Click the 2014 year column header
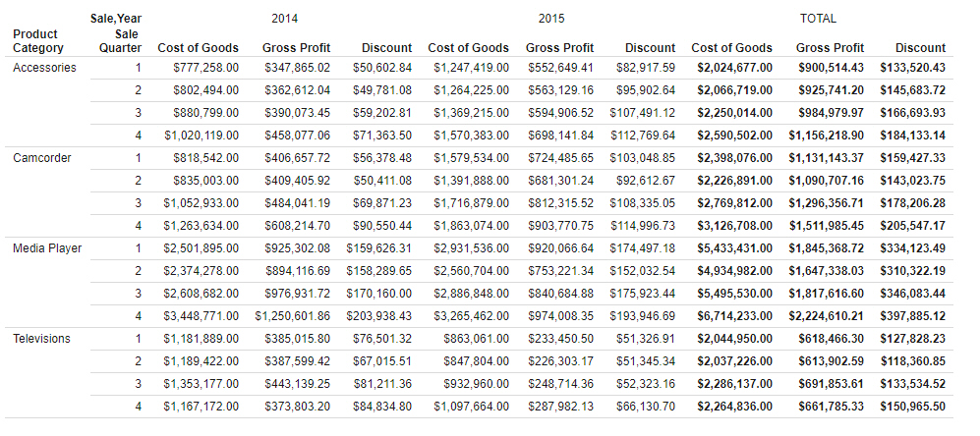This screenshot has height=436, width=980. [x=284, y=19]
